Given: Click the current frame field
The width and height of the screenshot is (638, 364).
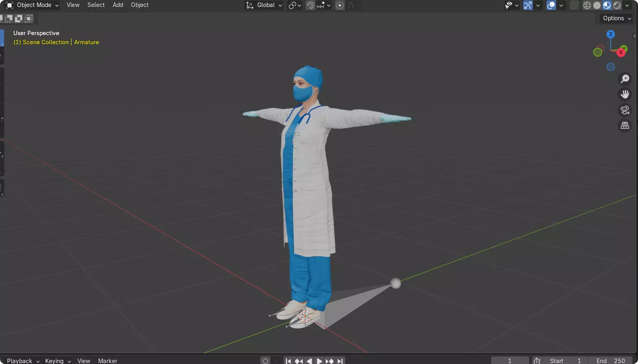Looking at the screenshot, I should coord(510,361).
